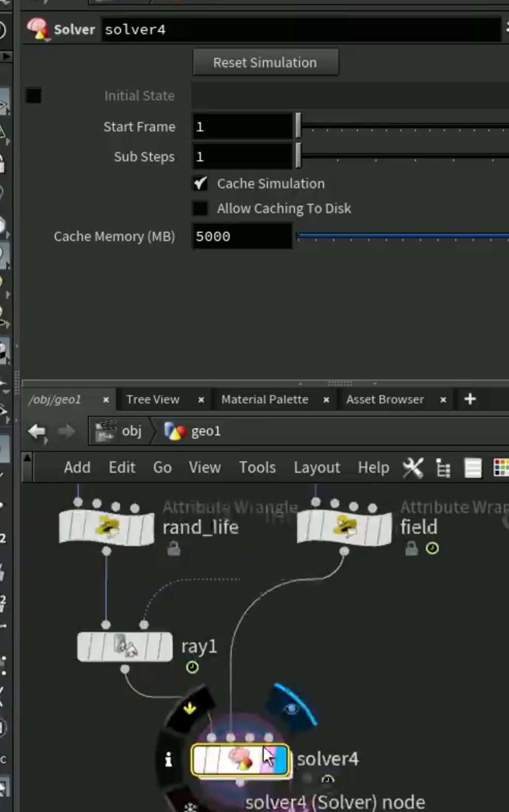Select the rand_life Attribute Wrangle node
Screen dimensions: 509x812
pyautogui.click(x=107, y=527)
